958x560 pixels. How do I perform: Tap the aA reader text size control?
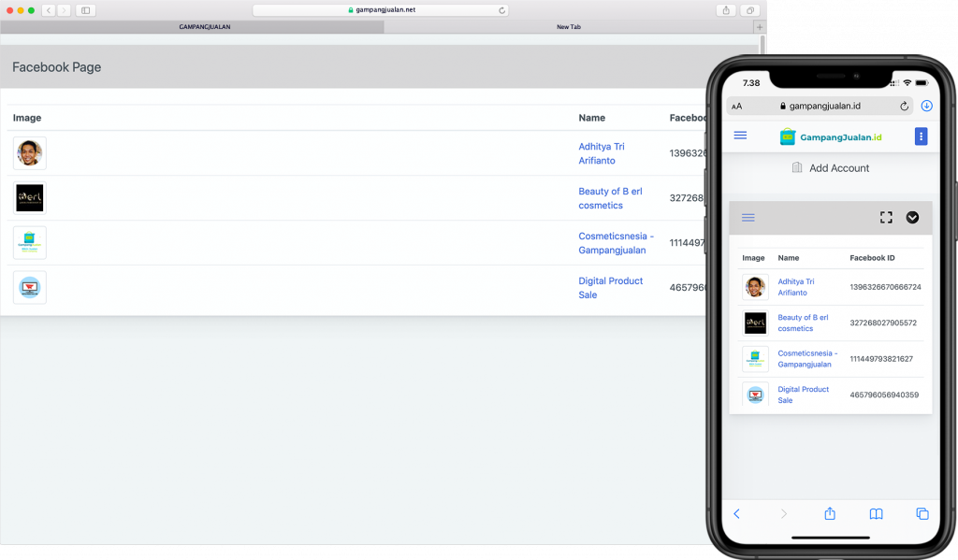pyautogui.click(x=737, y=107)
